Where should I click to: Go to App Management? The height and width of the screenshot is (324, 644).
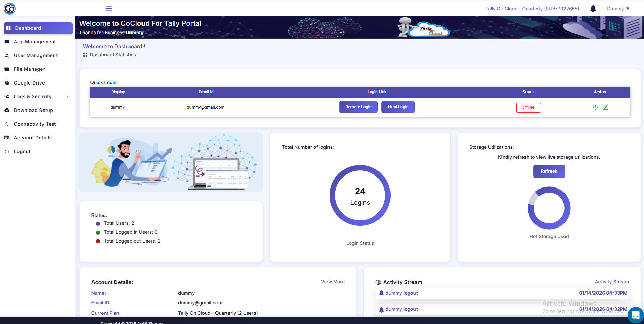(x=35, y=42)
